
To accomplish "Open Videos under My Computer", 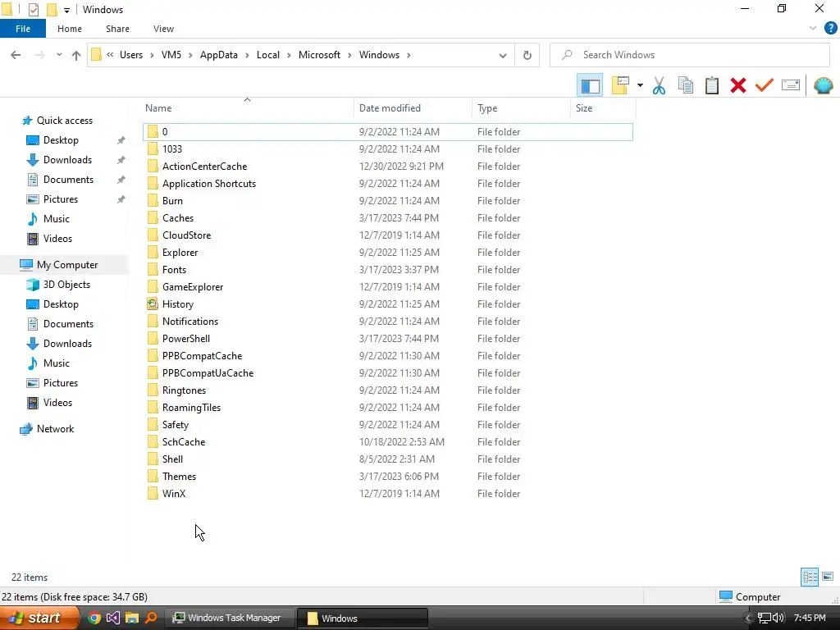I will [x=57, y=403].
